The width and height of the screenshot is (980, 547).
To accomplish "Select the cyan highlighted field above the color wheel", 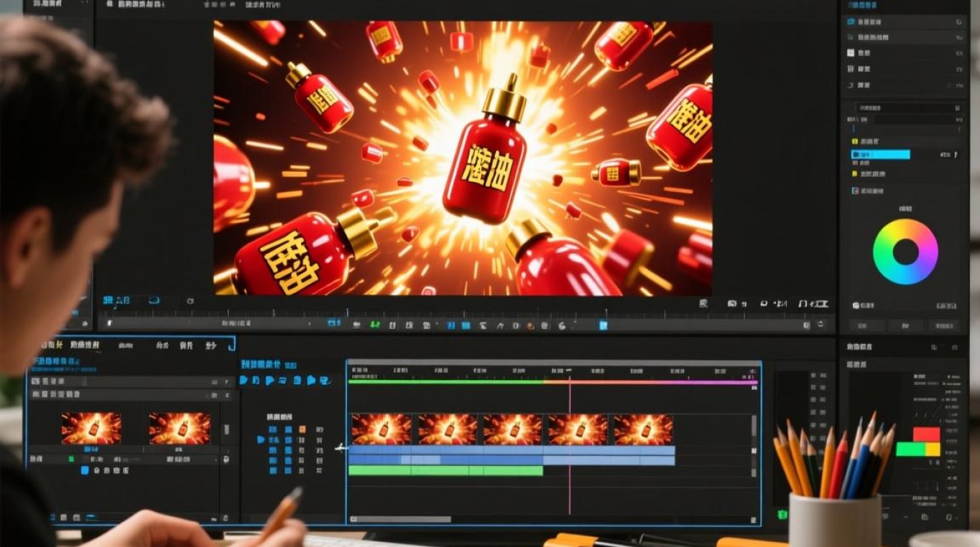I will coord(880,155).
